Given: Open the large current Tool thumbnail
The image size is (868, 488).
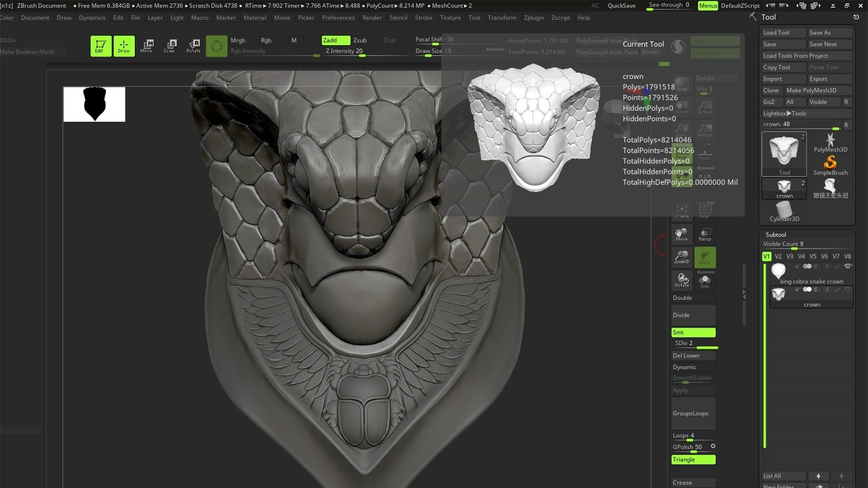Looking at the screenshot, I should pyautogui.click(x=784, y=154).
